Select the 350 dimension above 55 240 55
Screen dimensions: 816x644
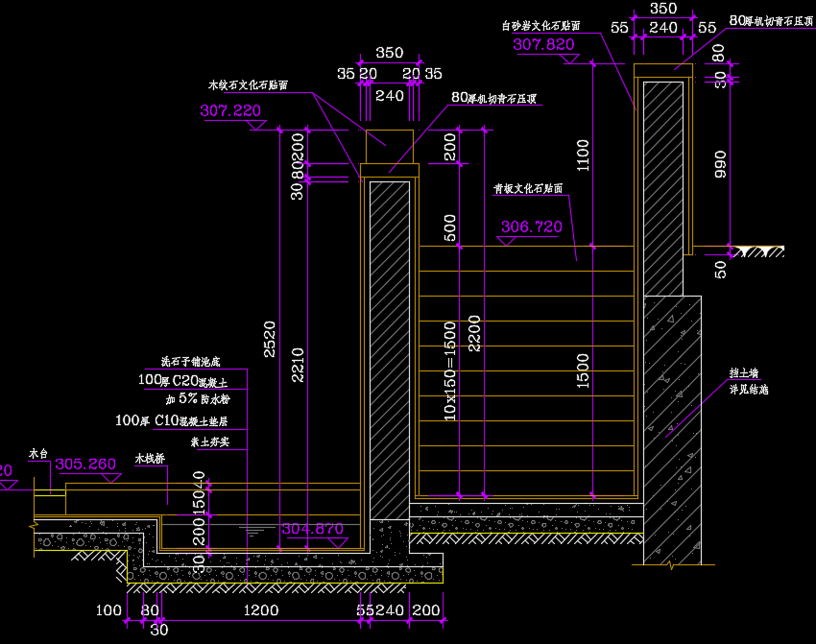coord(663,9)
